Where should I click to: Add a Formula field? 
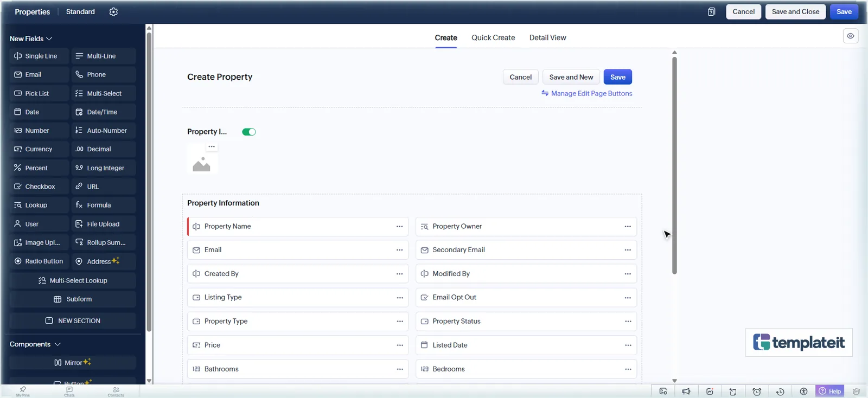tap(104, 205)
